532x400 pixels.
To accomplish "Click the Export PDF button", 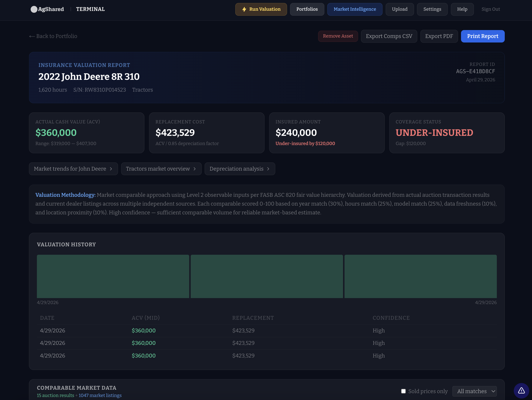I will tap(439, 36).
